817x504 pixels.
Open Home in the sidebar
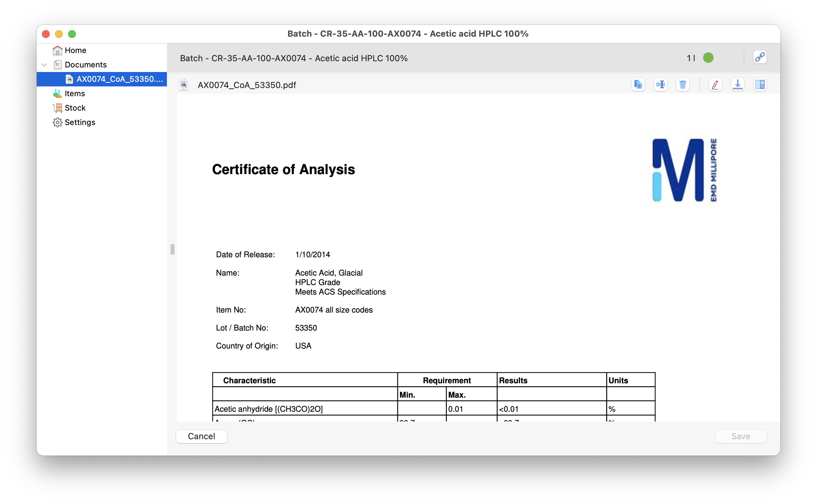(75, 50)
